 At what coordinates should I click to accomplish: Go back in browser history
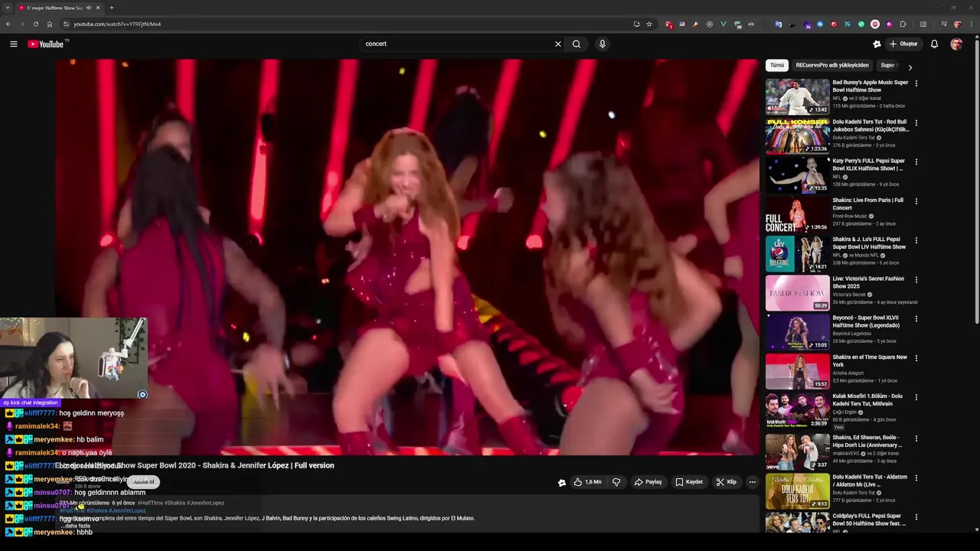(8, 24)
